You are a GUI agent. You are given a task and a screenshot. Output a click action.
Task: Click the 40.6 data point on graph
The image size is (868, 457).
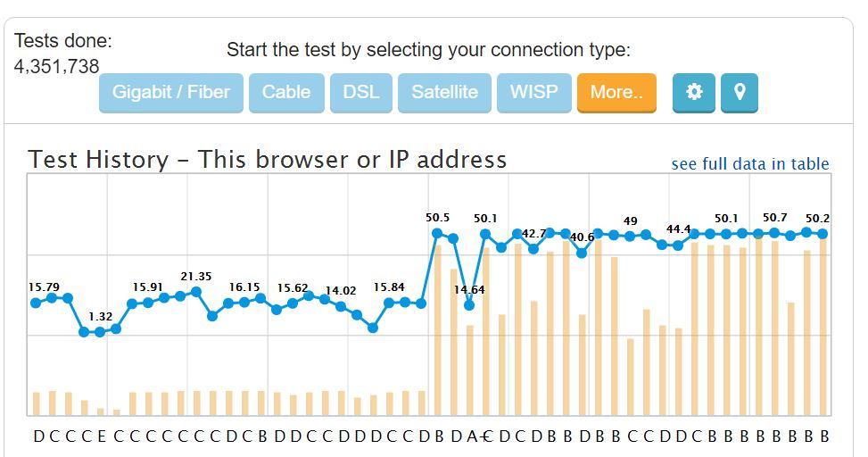click(x=582, y=253)
